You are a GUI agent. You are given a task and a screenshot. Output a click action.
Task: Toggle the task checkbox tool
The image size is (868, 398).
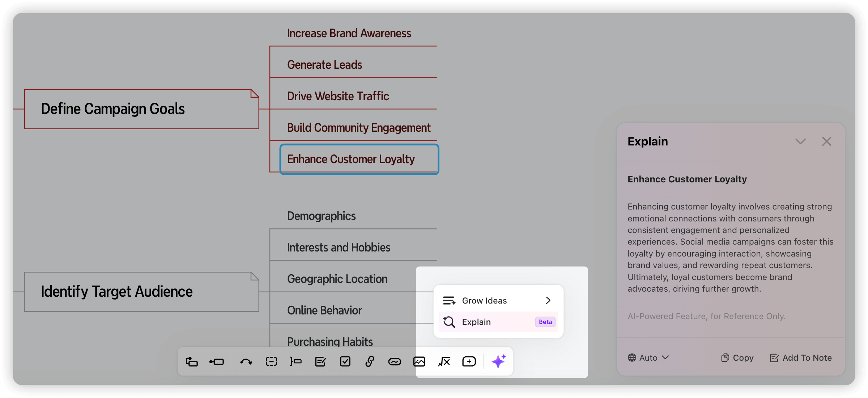[x=345, y=361]
